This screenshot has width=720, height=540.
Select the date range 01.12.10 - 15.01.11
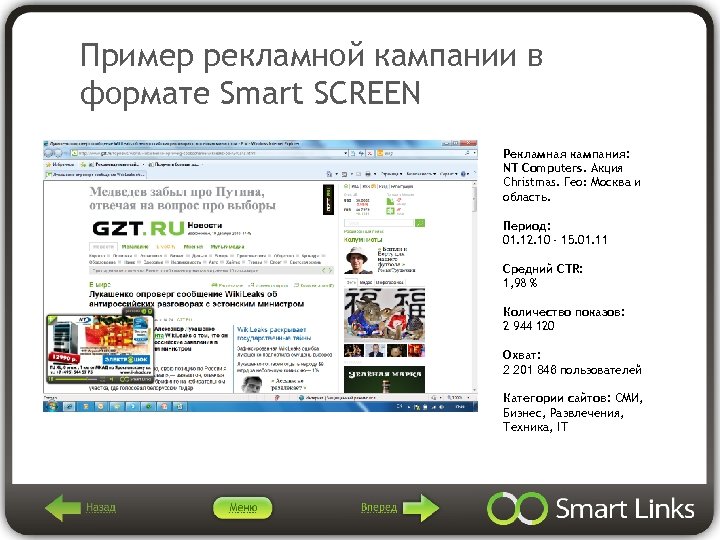pyautogui.click(x=555, y=240)
